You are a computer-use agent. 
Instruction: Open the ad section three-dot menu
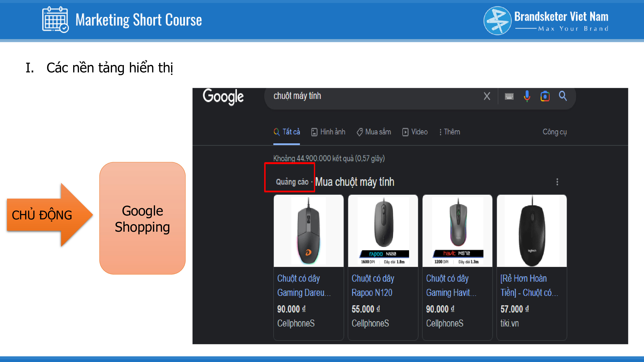pos(557,182)
